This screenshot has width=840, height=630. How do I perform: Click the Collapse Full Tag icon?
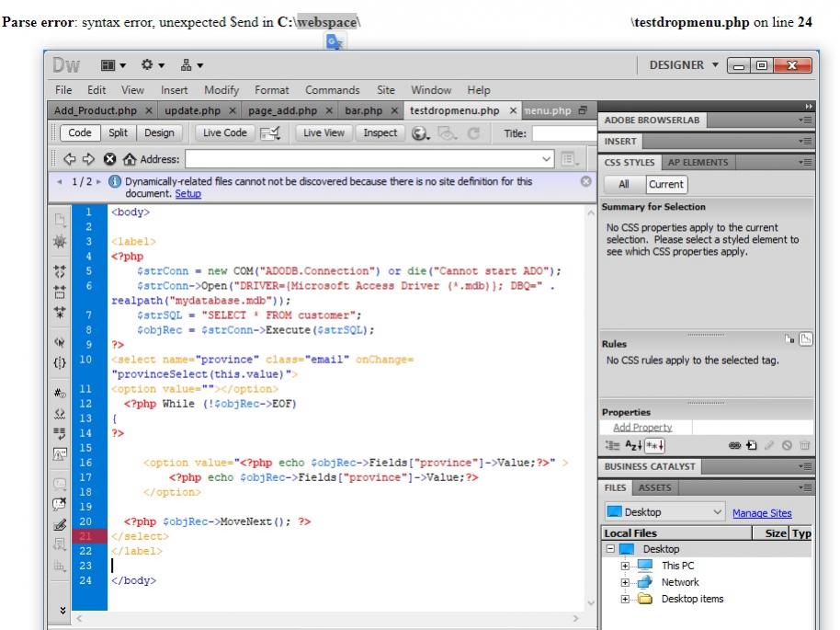pos(60,271)
